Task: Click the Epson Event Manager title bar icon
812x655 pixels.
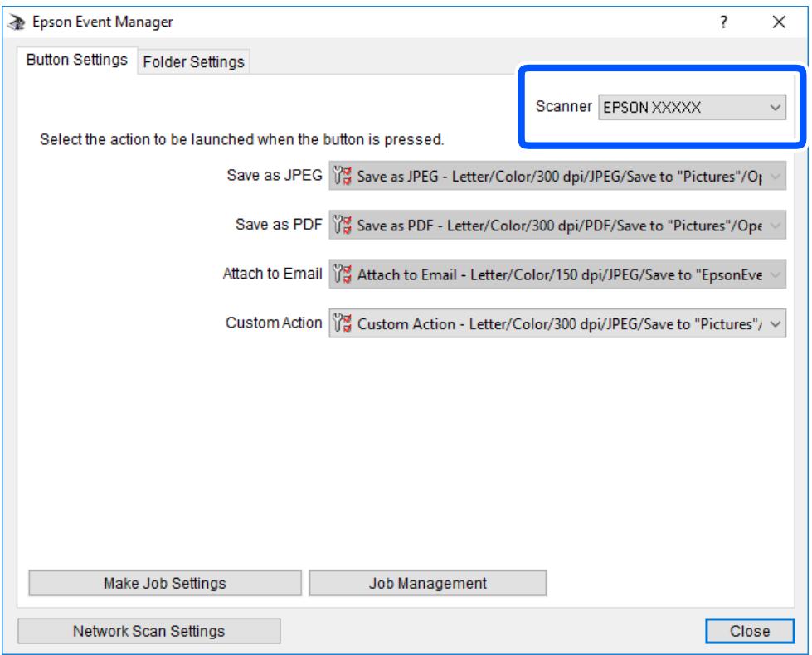Action: click(17, 22)
